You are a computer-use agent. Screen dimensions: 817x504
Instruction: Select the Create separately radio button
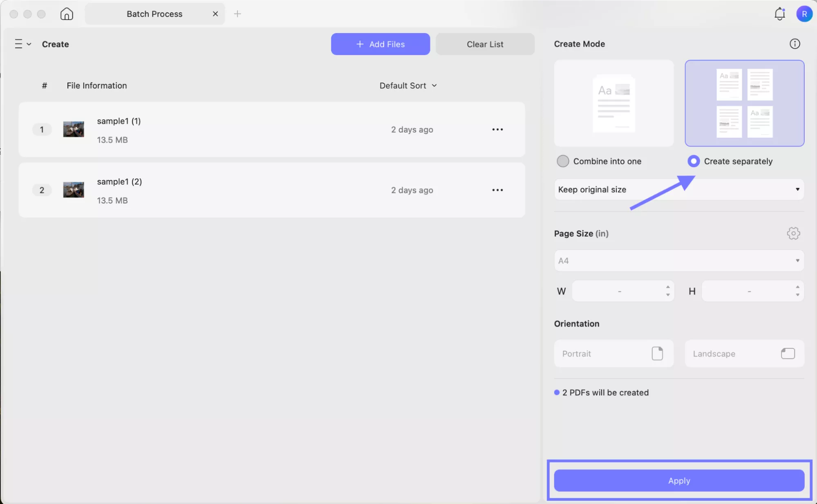click(694, 161)
